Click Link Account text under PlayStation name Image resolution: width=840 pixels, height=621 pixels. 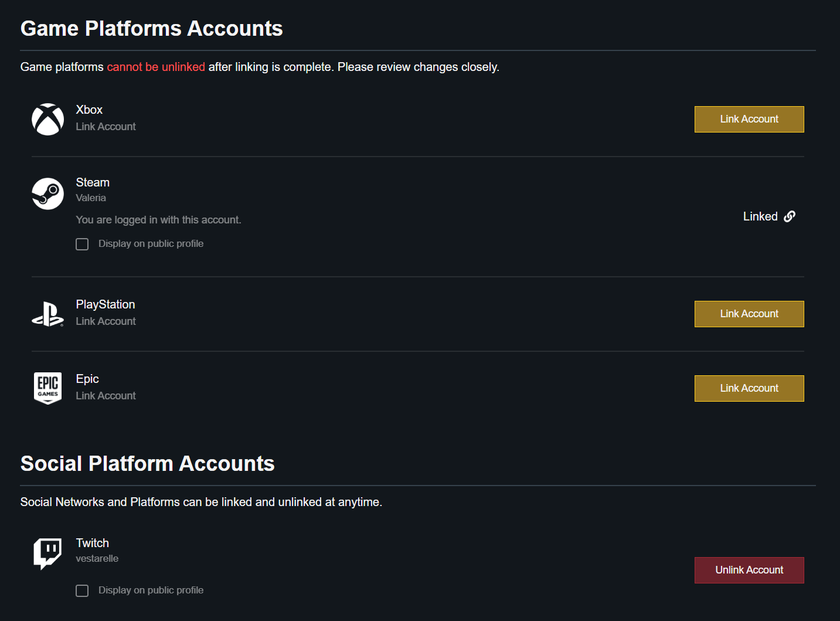[106, 321]
